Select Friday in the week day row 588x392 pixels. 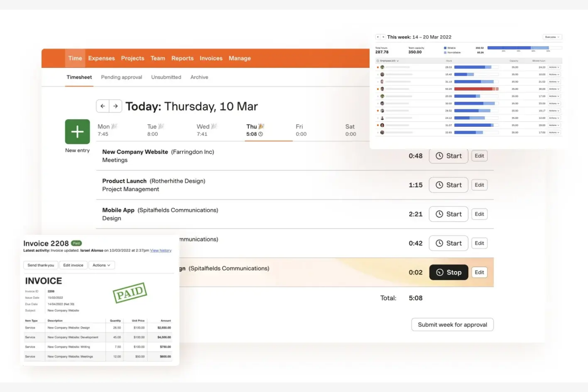pyautogui.click(x=301, y=130)
